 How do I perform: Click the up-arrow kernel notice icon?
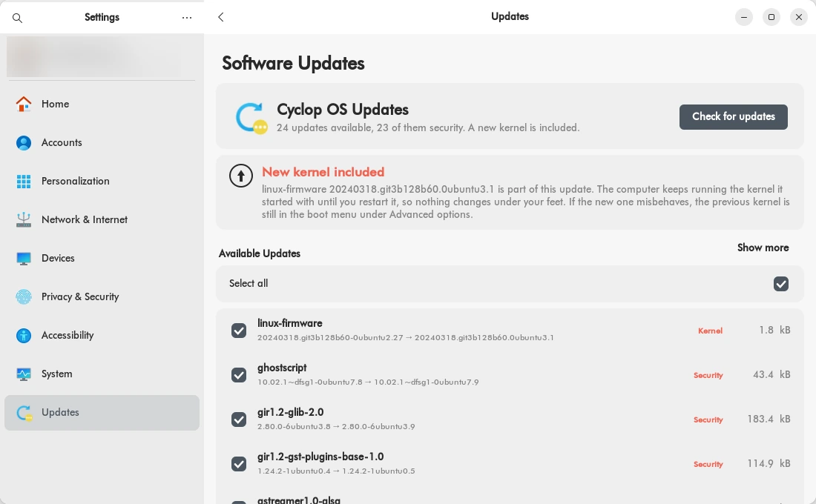241,176
